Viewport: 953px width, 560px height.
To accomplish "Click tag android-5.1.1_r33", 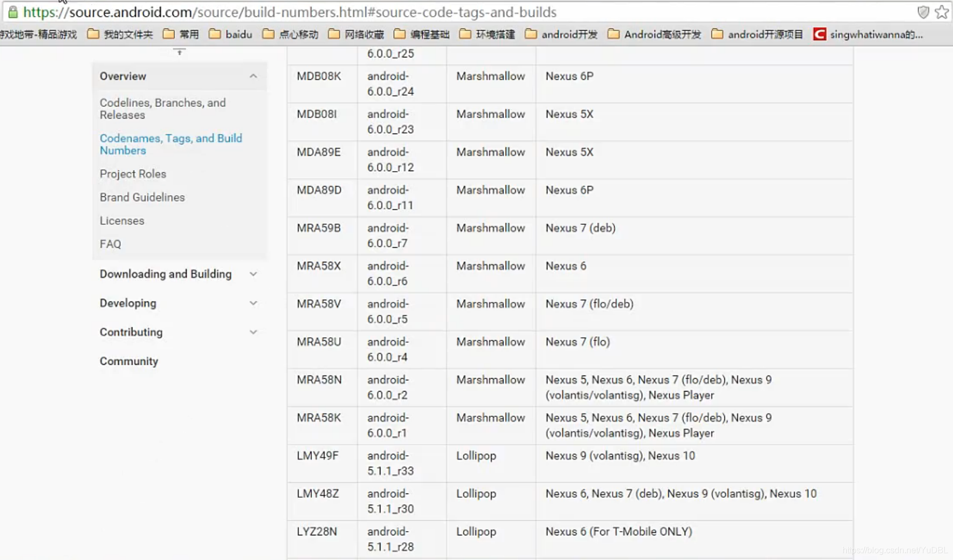I will 391,463.
